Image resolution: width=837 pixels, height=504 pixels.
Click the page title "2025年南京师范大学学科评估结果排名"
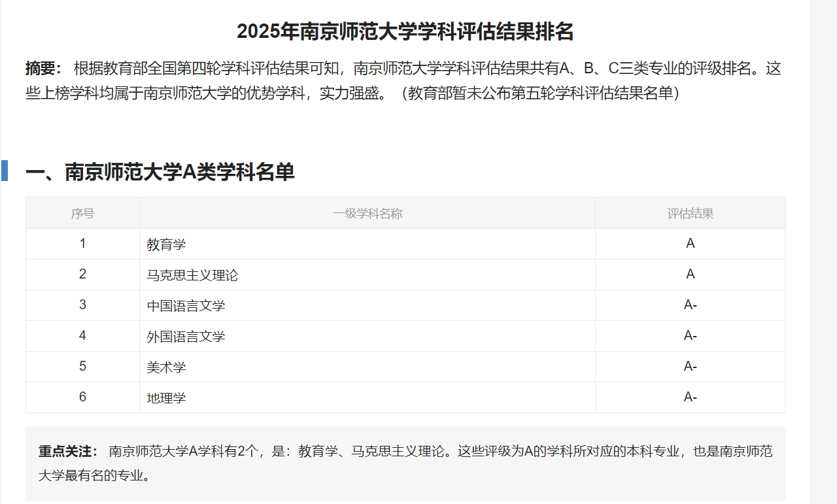[405, 31]
